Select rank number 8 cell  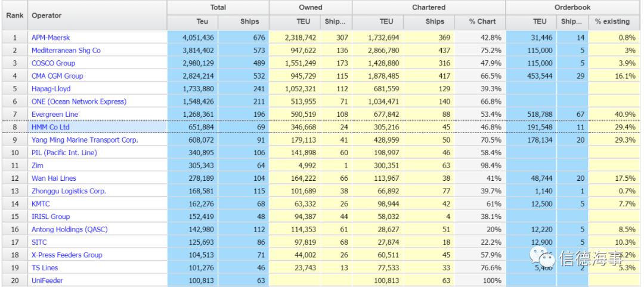14,127
